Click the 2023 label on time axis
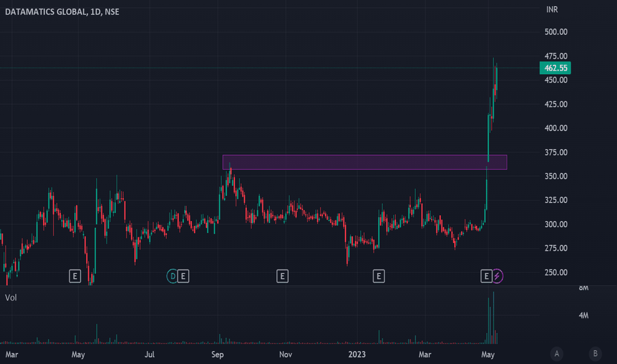 click(357, 355)
